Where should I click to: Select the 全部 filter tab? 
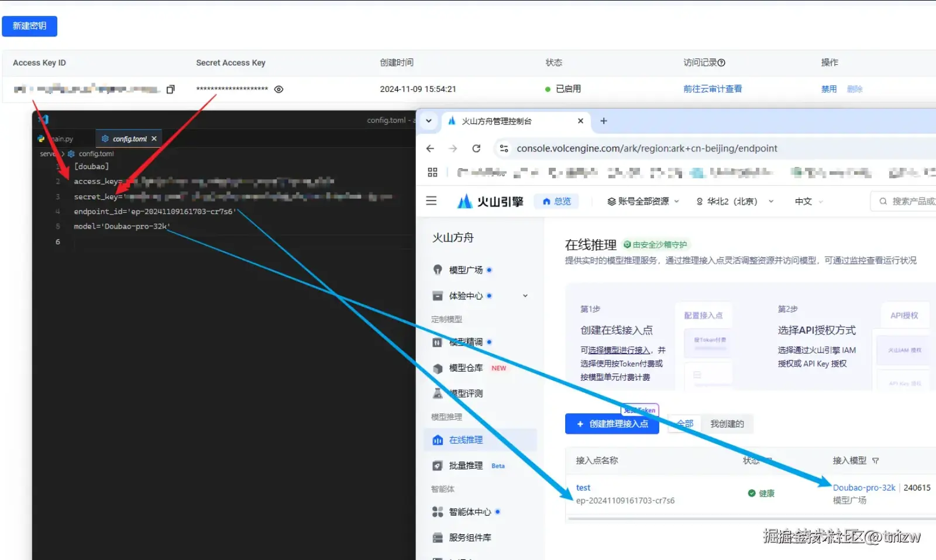[685, 424]
